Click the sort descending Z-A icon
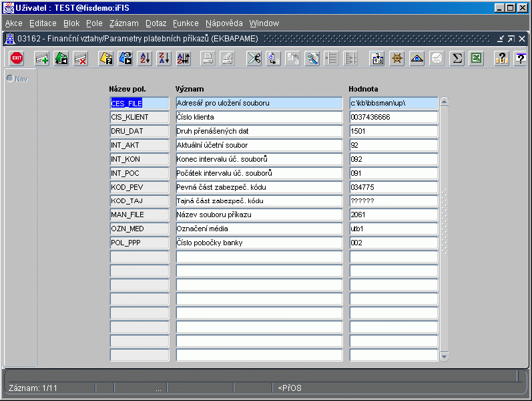Image resolution: width=532 pixels, height=401 pixels. 164,58
